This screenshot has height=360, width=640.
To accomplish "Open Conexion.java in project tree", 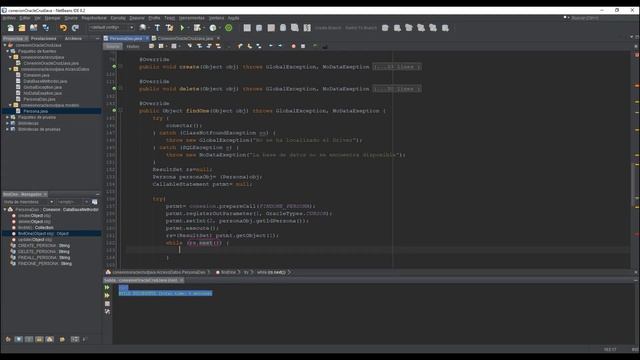I will (36, 75).
